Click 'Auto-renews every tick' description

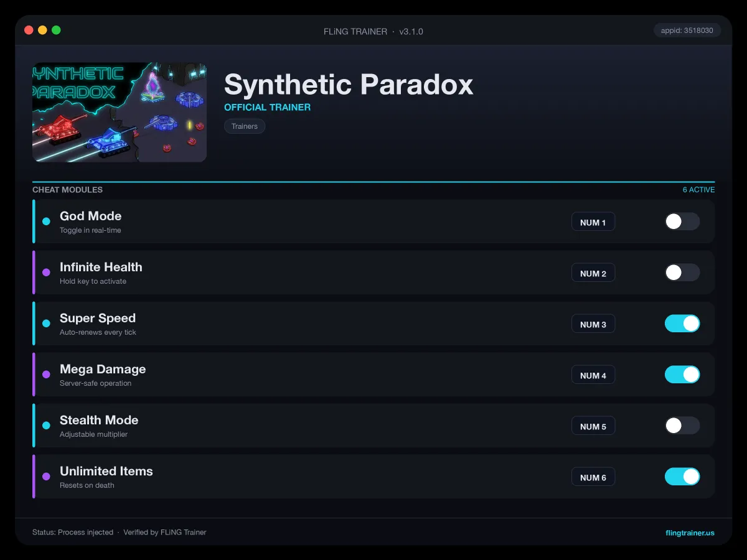pos(98,332)
